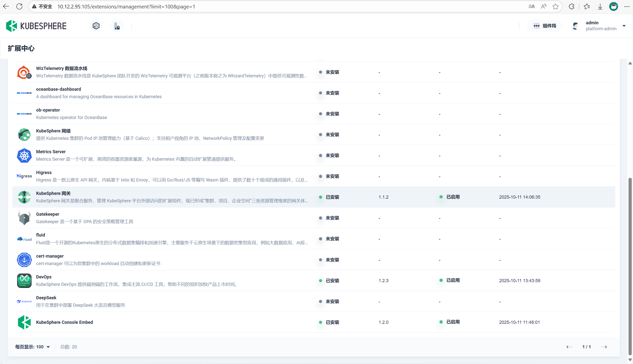Click the DevOps extension icon
633x364 pixels.
(x=24, y=280)
